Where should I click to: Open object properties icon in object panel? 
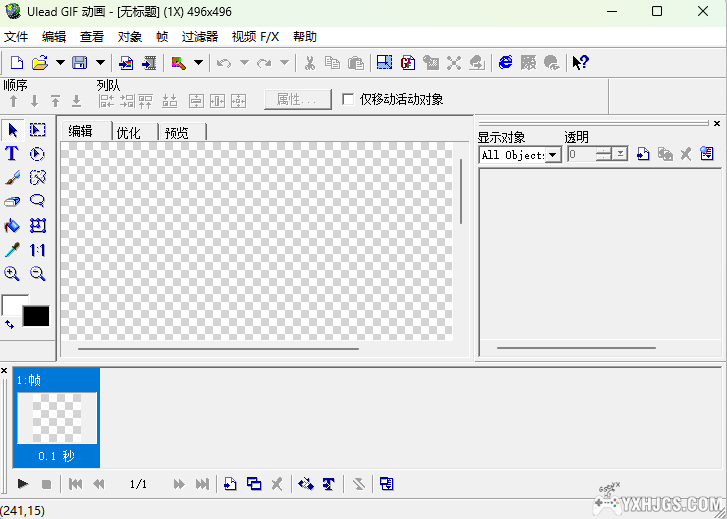coord(707,154)
